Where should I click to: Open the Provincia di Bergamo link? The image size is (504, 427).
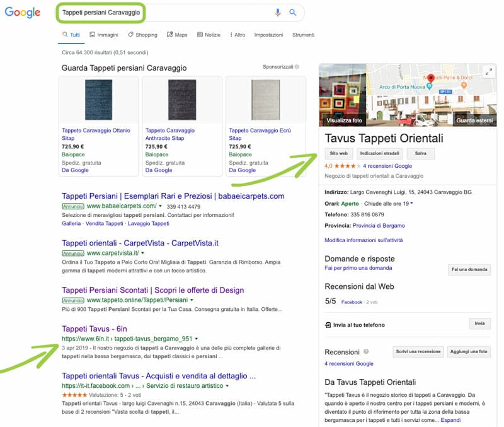click(379, 226)
